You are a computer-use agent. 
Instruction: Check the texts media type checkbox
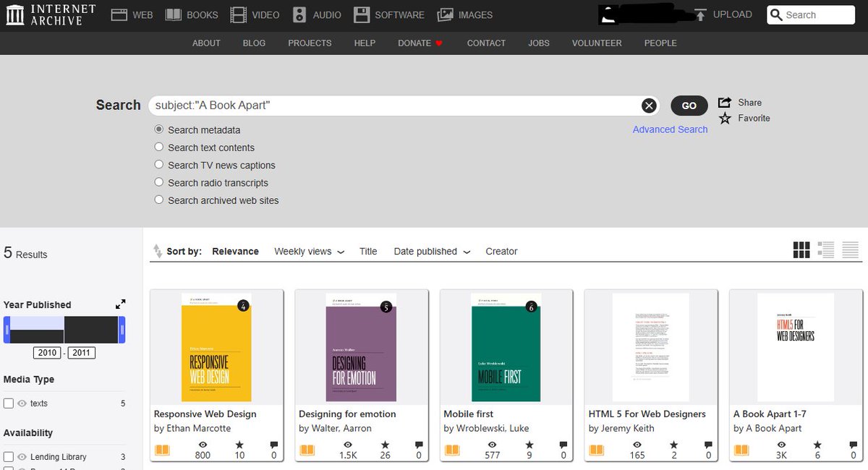coord(9,403)
